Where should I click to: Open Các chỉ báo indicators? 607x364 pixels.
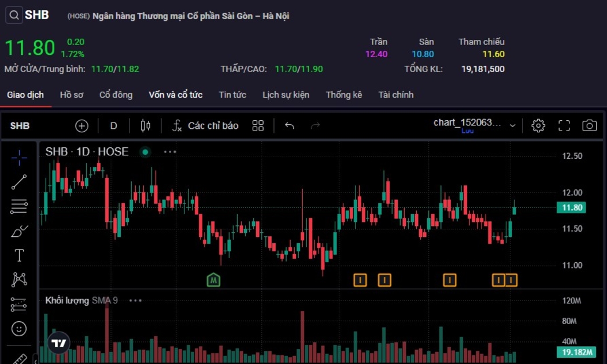(205, 125)
